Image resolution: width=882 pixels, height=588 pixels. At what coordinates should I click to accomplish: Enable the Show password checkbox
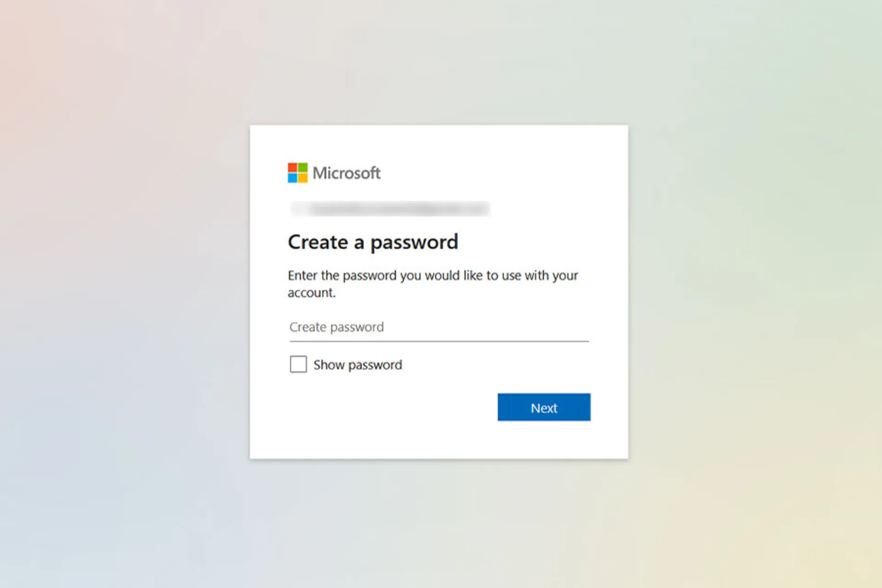click(298, 364)
